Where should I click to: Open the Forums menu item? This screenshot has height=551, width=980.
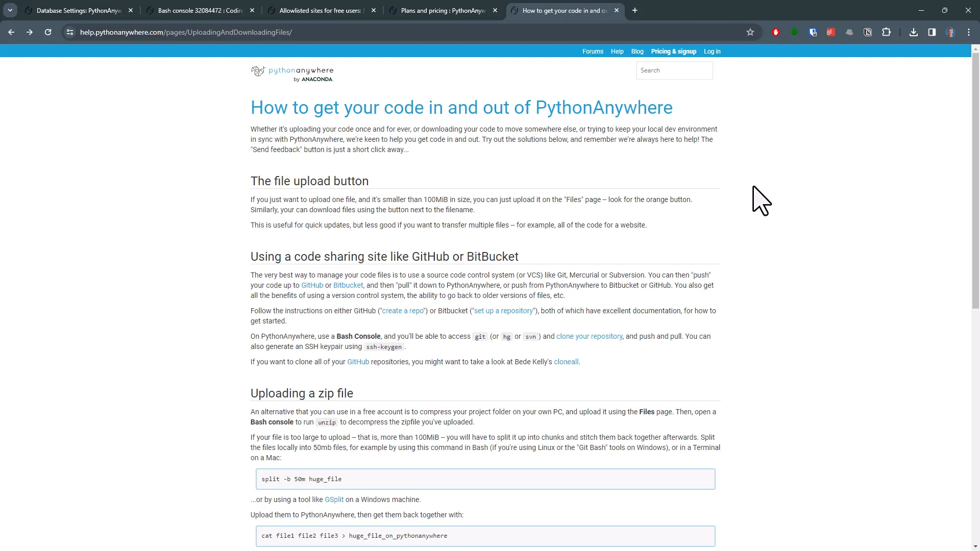(593, 51)
